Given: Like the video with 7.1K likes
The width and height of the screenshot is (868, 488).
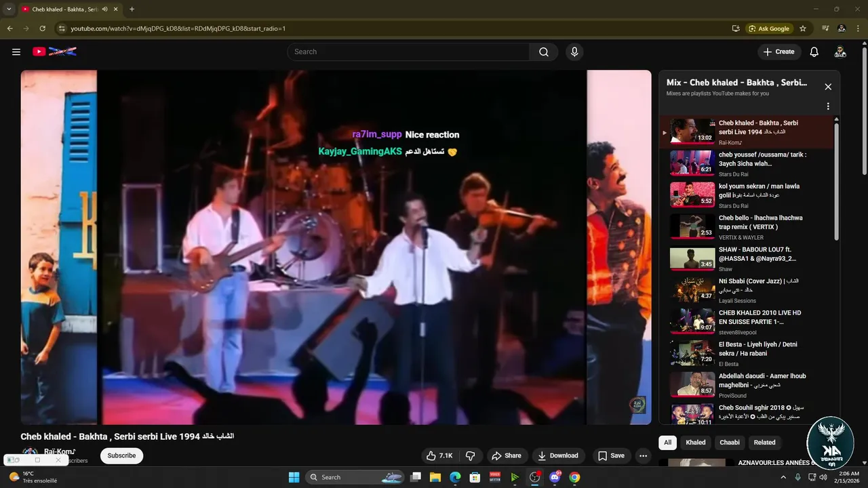Looking at the screenshot, I should pos(439,455).
